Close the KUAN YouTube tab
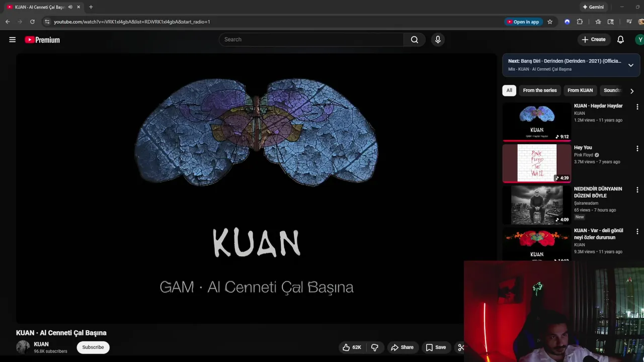The width and height of the screenshot is (644, 362). (78, 7)
